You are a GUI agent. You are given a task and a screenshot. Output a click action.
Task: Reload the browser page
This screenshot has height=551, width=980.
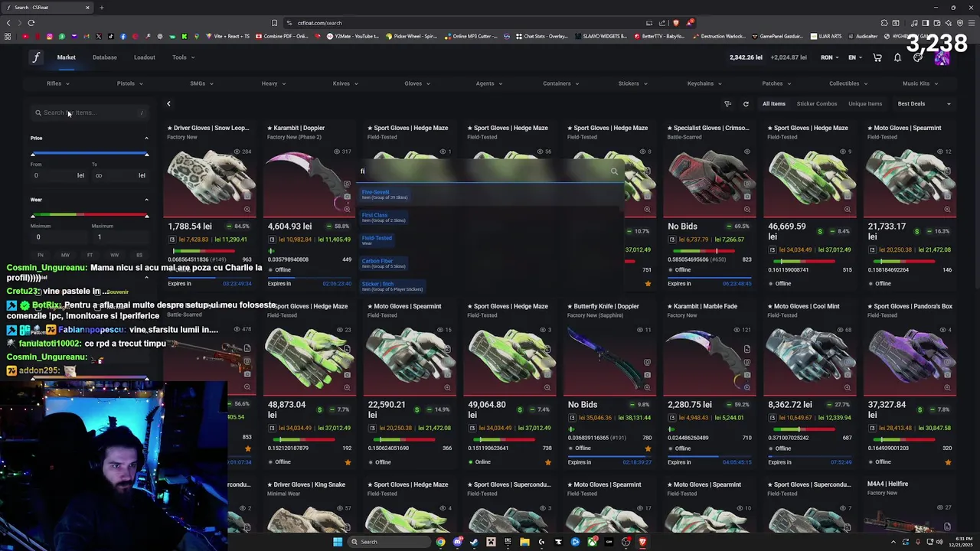click(31, 23)
